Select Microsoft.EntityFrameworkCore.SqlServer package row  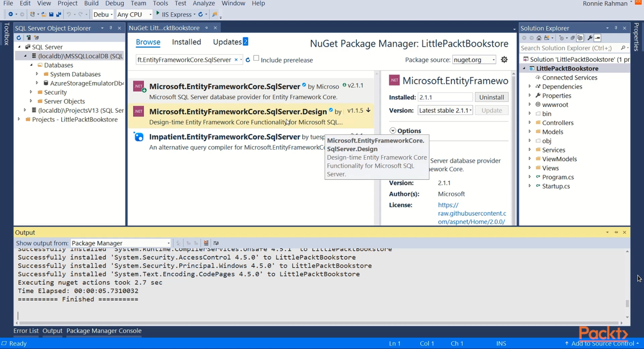tap(251, 91)
